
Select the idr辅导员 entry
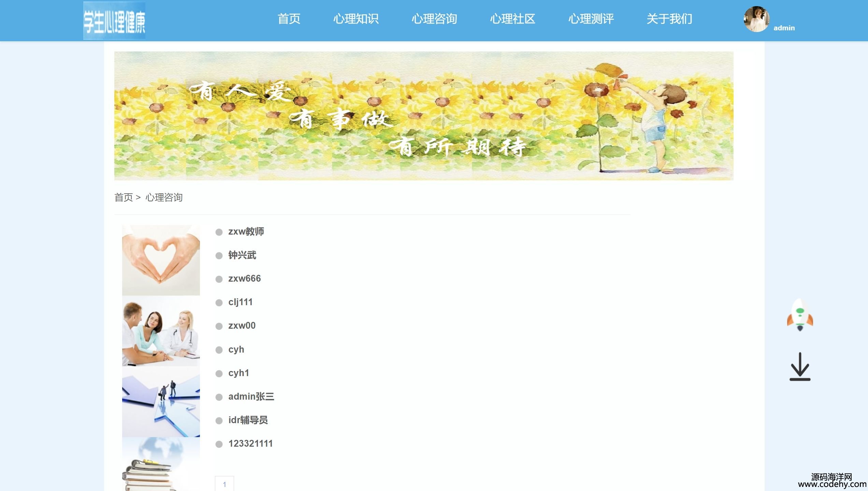(x=248, y=420)
